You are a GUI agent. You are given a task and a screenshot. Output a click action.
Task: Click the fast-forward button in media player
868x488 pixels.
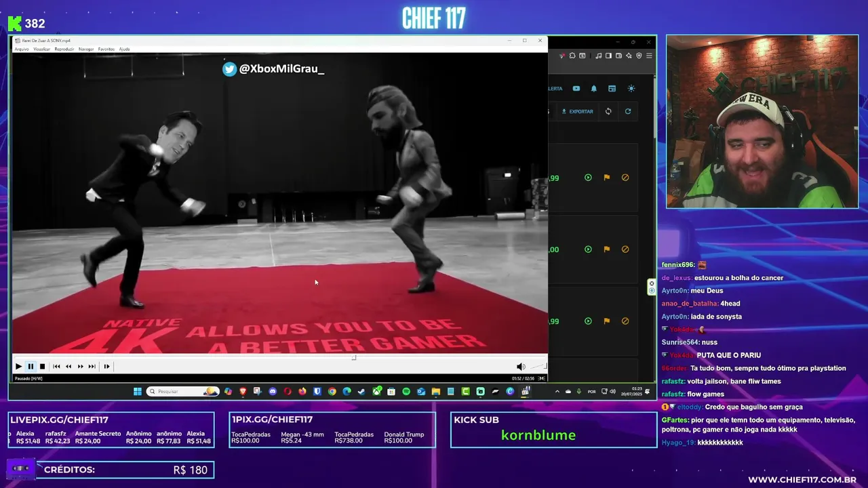coord(80,367)
